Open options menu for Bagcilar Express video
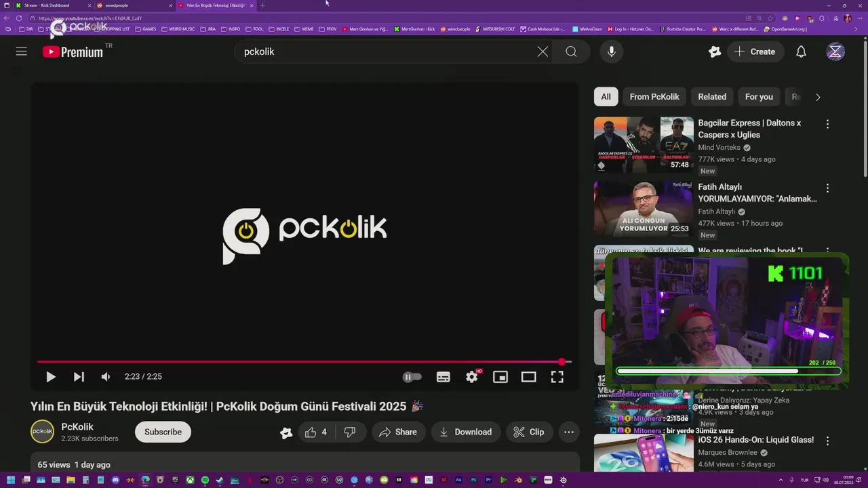This screenshot has width=868, height=488. (x=827, y=124)
